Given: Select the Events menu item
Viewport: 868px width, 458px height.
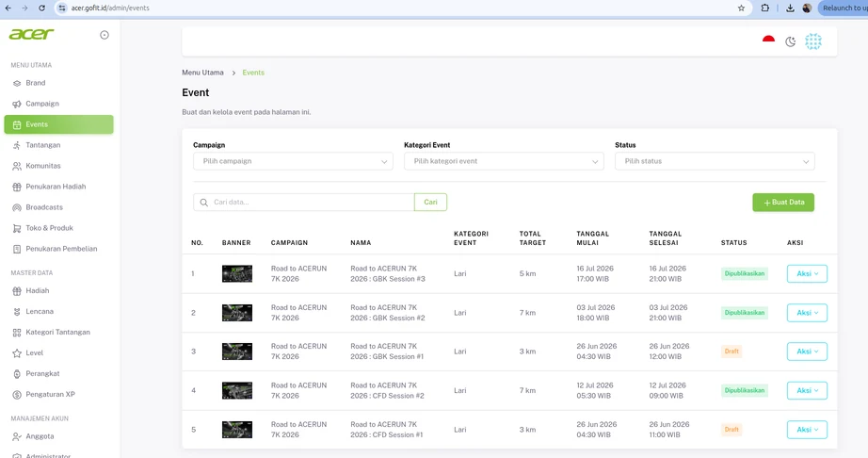Looking at the screenshot, I should click(58, 124).
